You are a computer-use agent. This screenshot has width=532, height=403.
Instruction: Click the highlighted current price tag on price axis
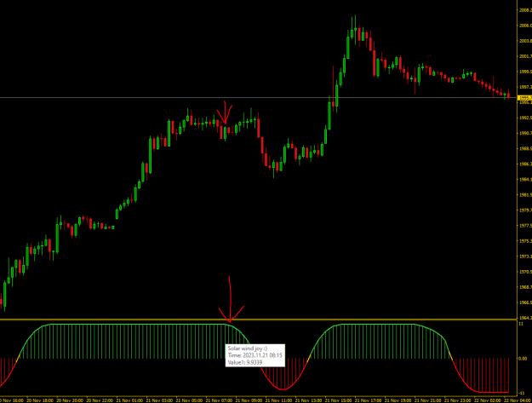(524, 98)
